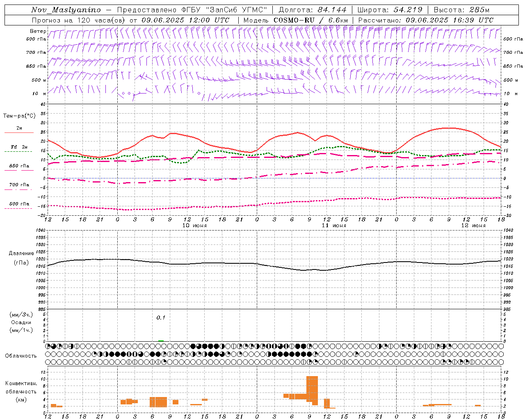Click the date label 10 июня
Viewport: 525px width, 420px height.
click(194, 226)
